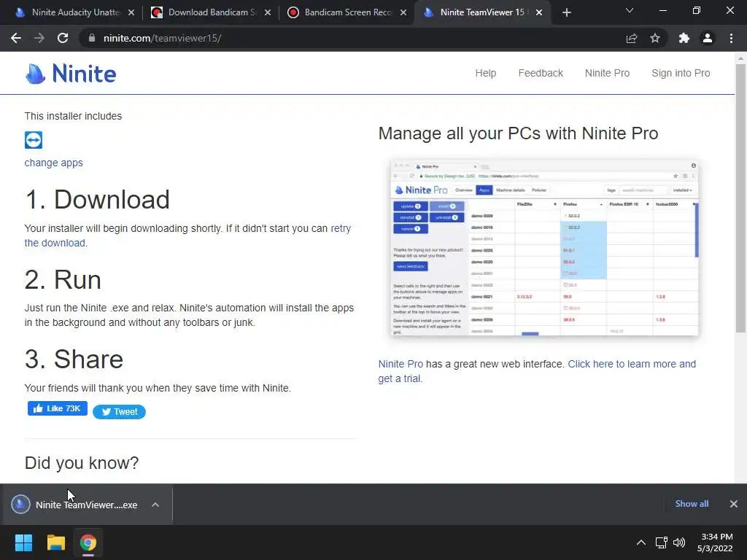Click the Tweet button
Viewport: 747px width, 560px height.
point(119,412)
